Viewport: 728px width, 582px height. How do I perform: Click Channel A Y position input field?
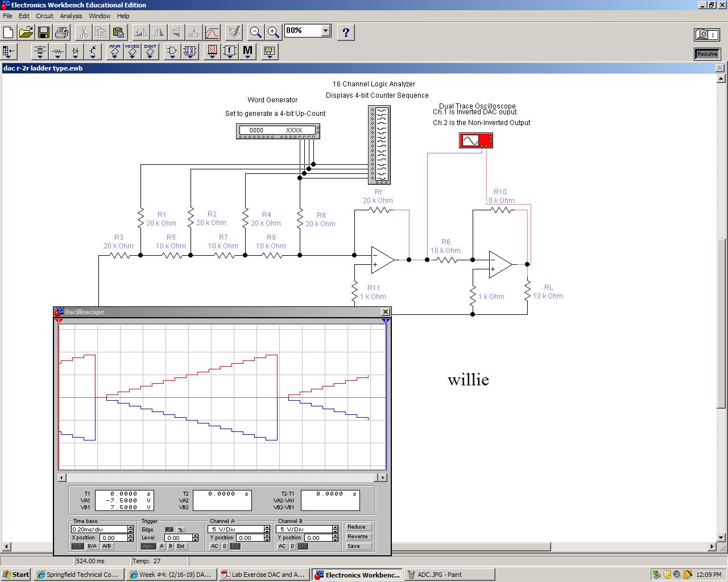(250, 538)
